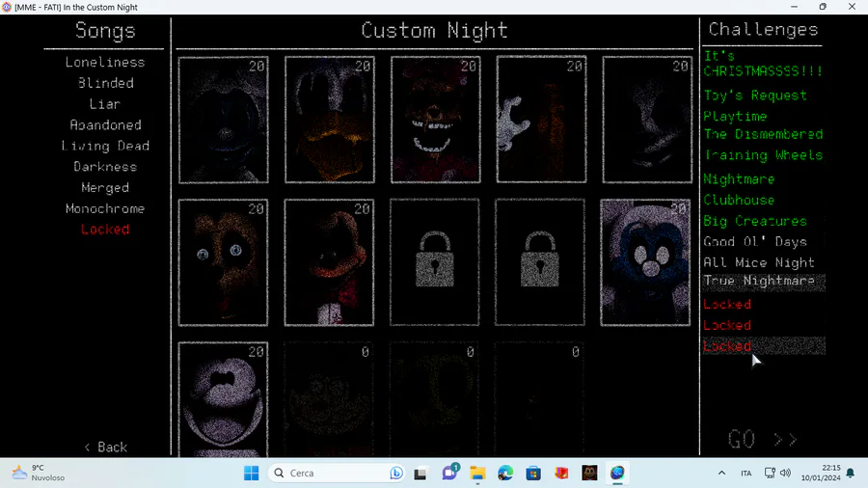Viewport: 868px width, 488px height.
Task: Select the Toy's Request challenge
Action: [x=755, y=95]
